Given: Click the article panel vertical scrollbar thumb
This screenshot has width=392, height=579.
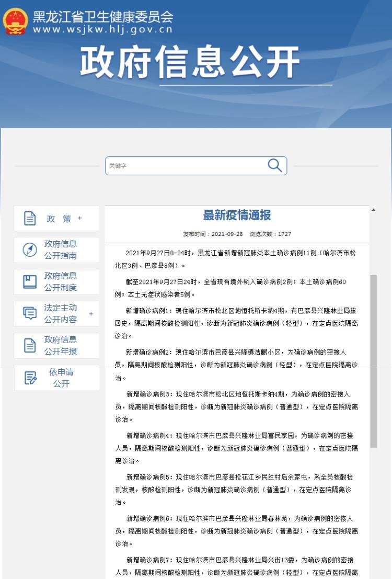Looking at the screenshot, I should pyautogui.click(x=374, y=361).
